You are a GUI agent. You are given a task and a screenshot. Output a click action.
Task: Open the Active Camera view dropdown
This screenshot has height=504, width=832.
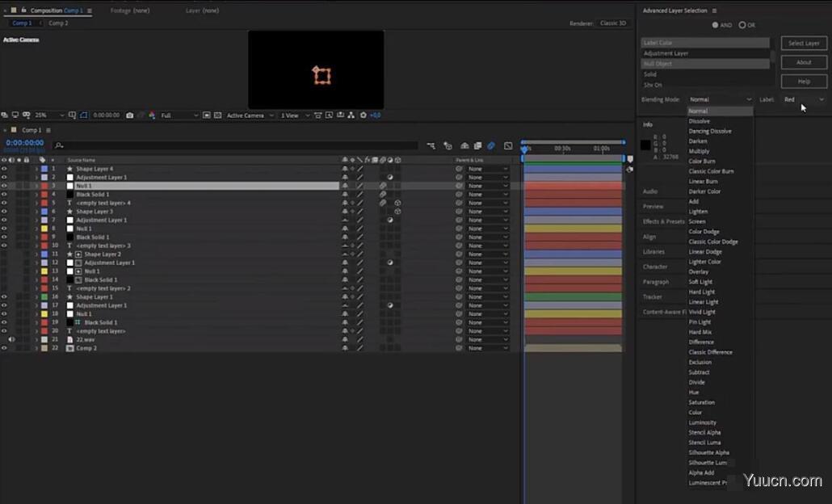coord(250,115)
